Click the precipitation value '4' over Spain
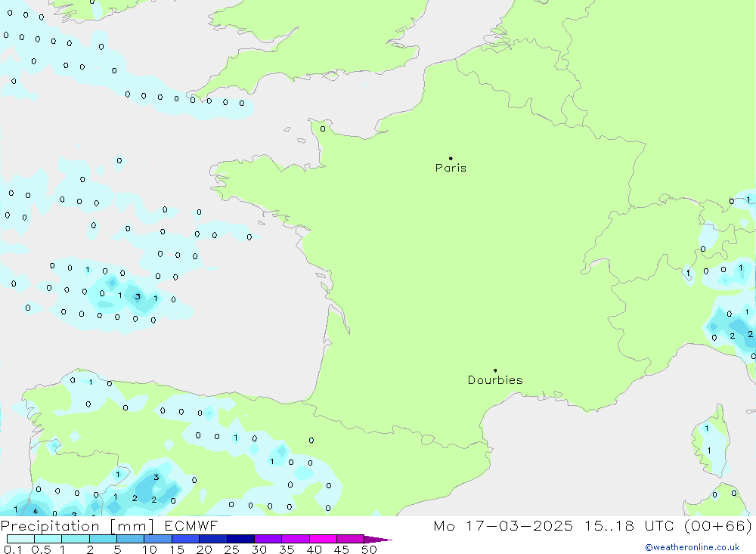 coord(36,511)
